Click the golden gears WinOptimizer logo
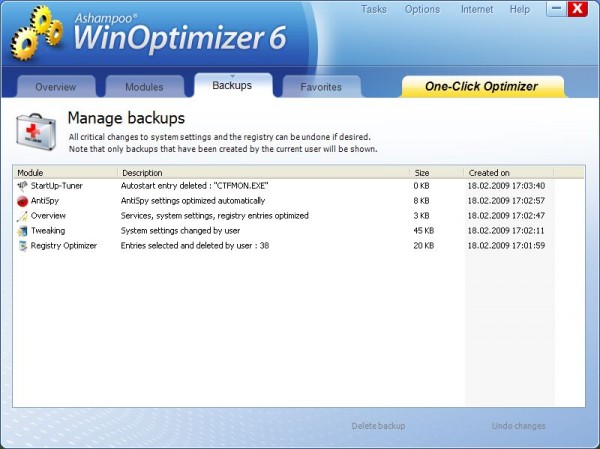600x449 pixels. 37,33
